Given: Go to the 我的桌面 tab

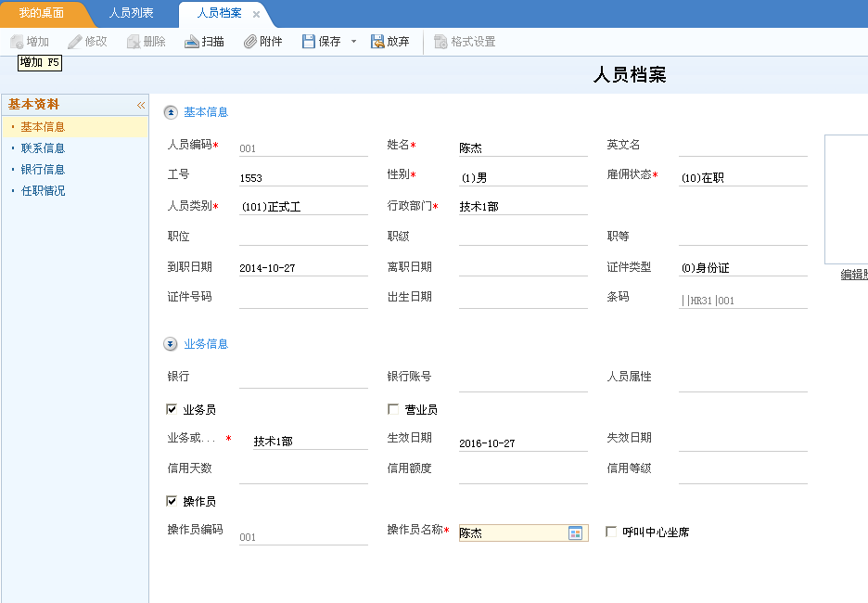Looking at the screenshot, I should (42, 14).
